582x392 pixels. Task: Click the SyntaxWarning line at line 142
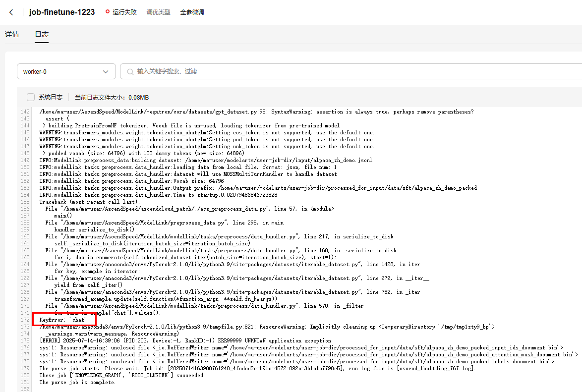point(256,112)
